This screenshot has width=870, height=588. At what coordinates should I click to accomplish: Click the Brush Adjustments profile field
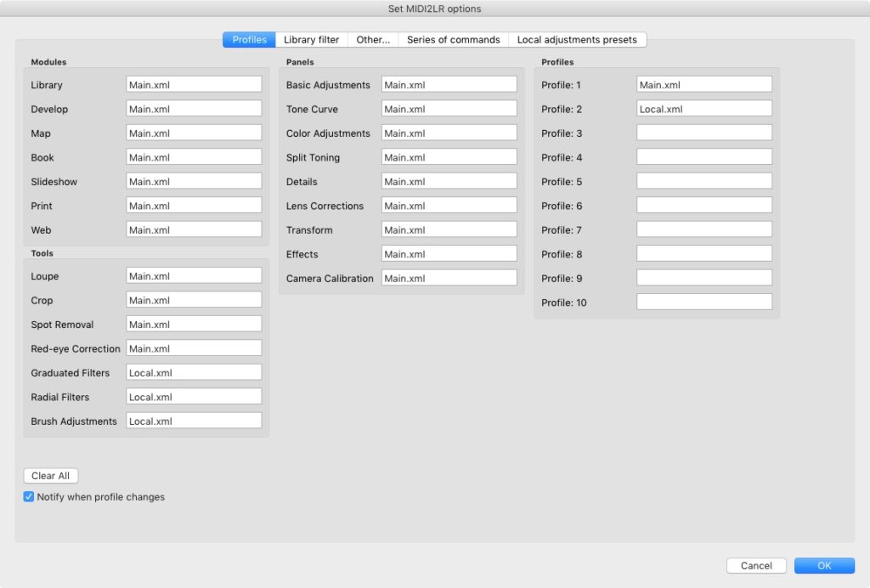[194, 421]
